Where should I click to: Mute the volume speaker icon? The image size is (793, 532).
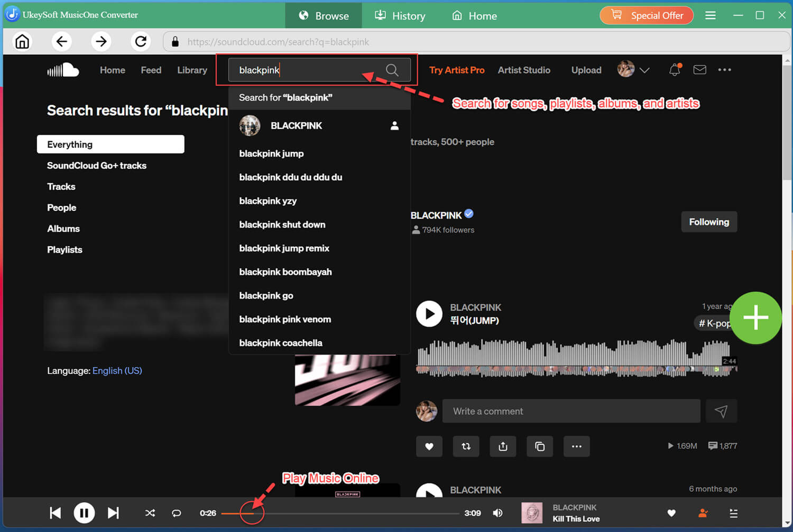[497, 513]
